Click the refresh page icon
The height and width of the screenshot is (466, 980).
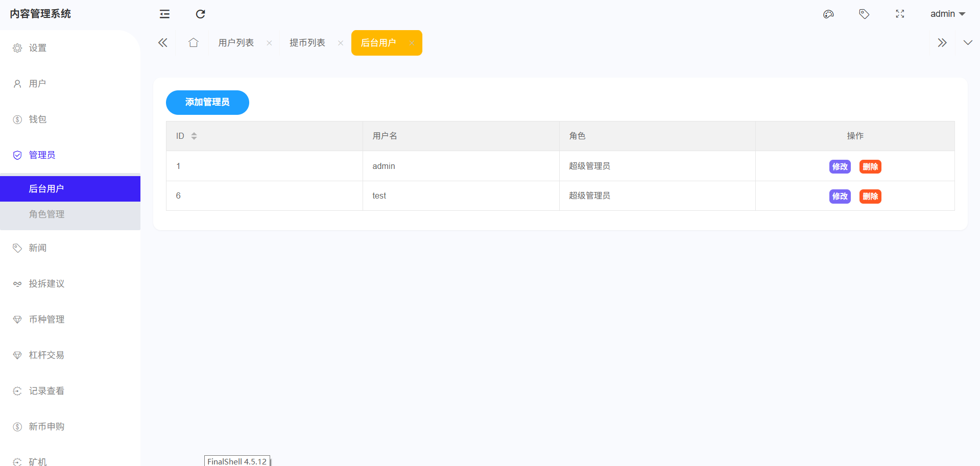tap(200, 14)
